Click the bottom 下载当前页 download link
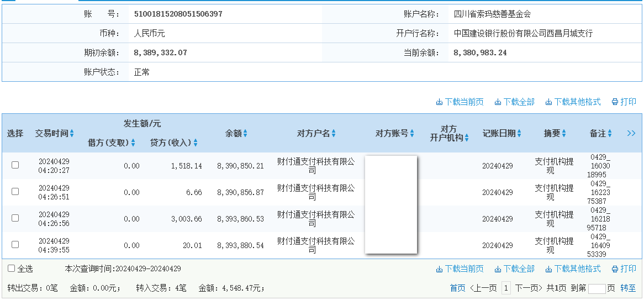Viewport: 644px width, 300px height. 460,269
